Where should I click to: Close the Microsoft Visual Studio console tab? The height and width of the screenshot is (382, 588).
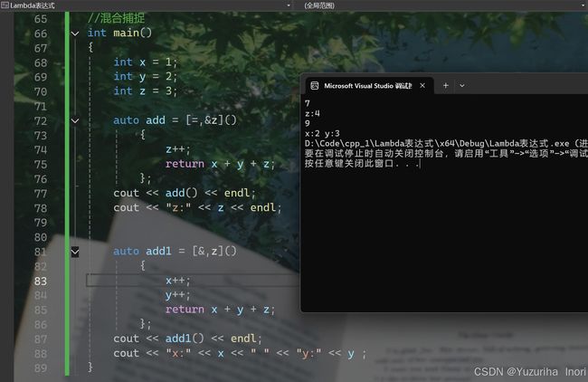[x=422, y=86]
